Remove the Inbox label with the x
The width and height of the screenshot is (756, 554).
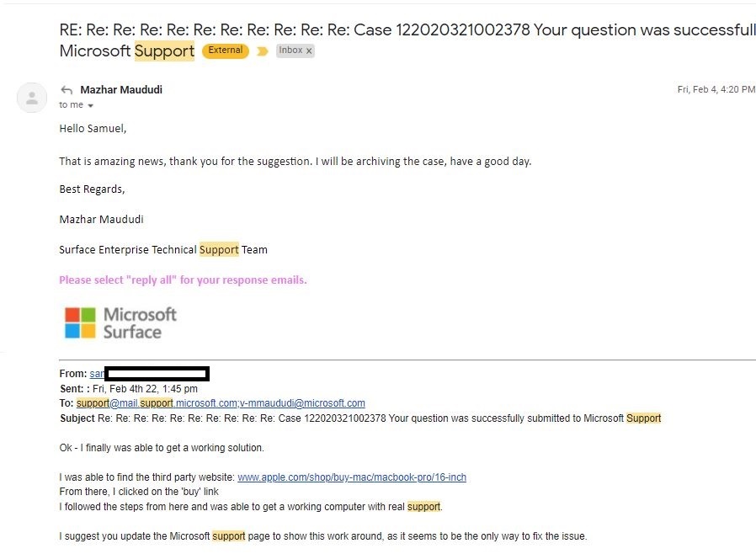(x=309, y=51)
